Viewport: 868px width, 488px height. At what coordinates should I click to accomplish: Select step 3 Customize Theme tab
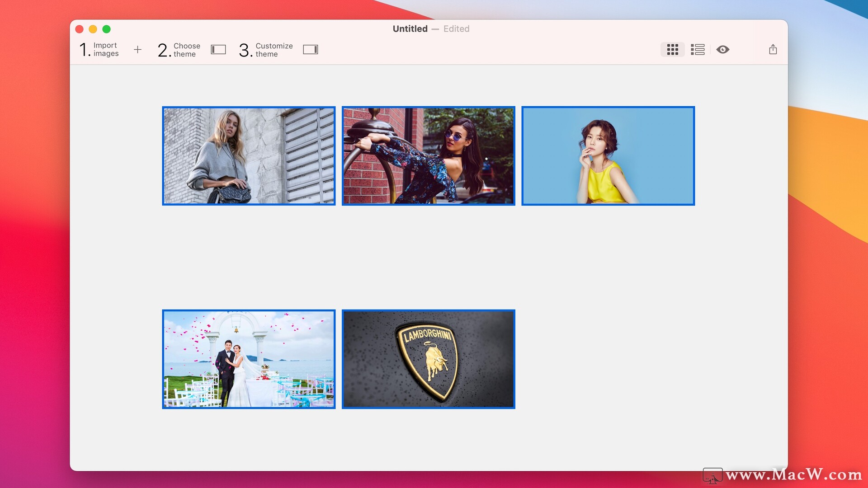coord(278,49)
